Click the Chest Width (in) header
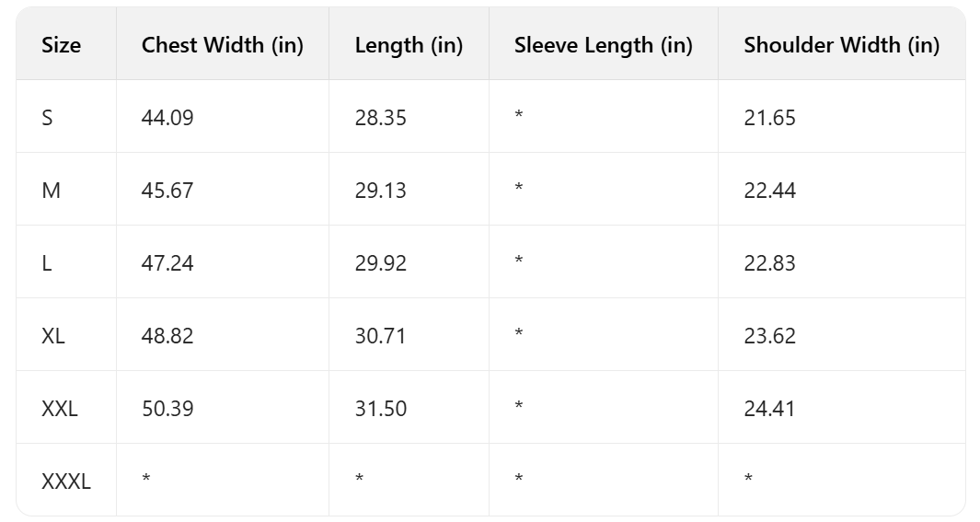980x522 pixels. click(222, 45)
